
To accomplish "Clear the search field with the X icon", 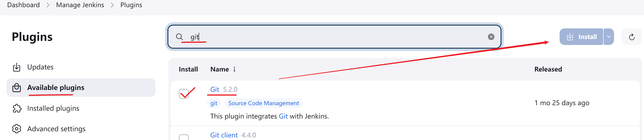I will click(x=491, y=37).
